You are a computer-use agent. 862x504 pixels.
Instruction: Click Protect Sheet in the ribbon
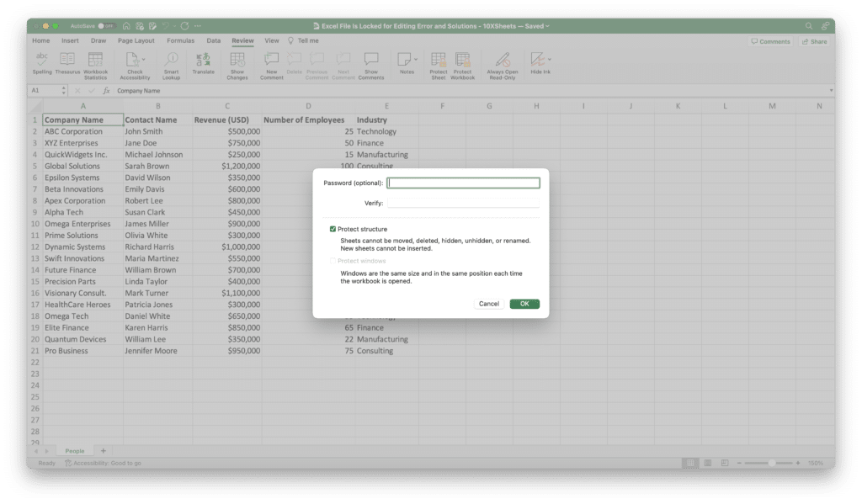pyautogui.click(x=438, y=66)
